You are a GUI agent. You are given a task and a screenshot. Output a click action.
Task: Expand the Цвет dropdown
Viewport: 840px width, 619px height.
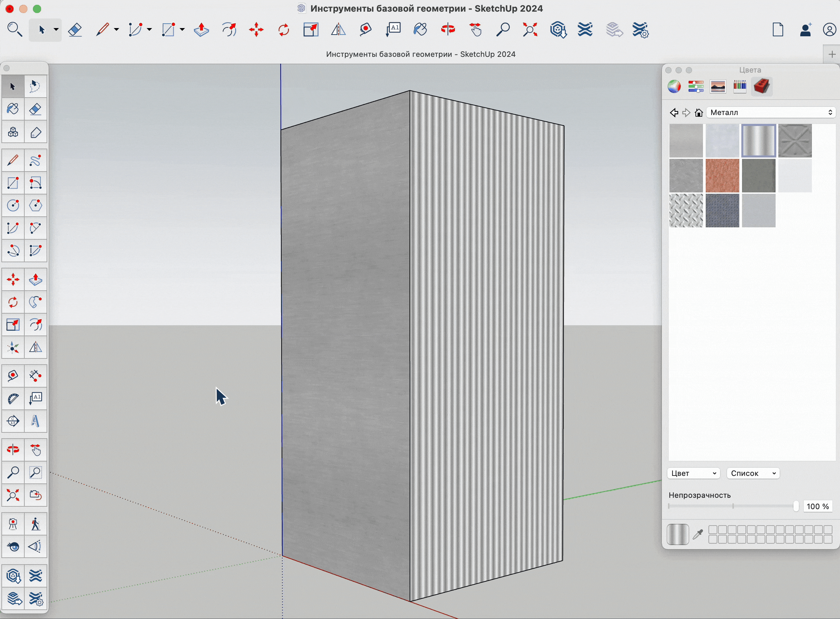pyautogui.click(x=693, y=473)
